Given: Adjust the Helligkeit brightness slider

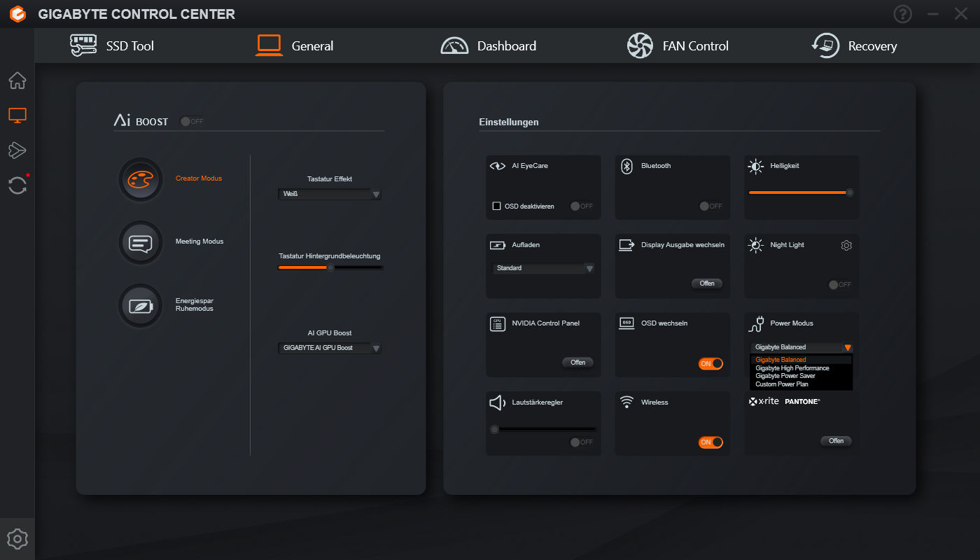Looking at the screenshot, I should pos(801,192).
